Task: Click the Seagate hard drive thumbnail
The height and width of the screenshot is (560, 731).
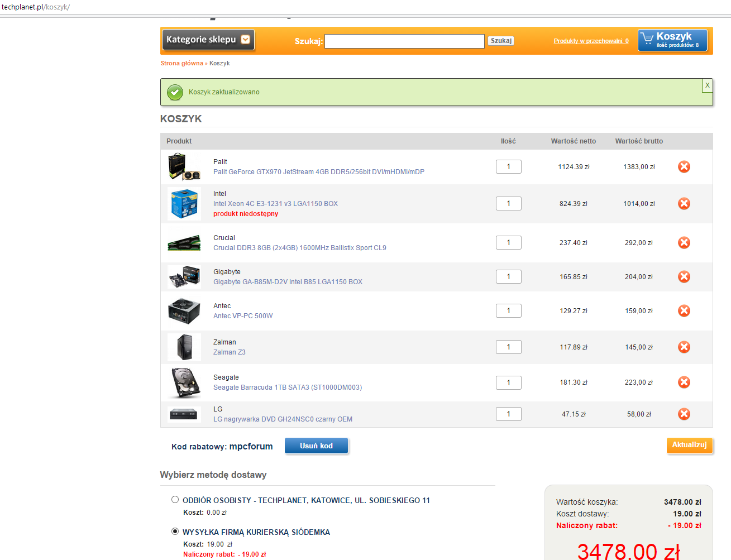Action: point(185,382)
